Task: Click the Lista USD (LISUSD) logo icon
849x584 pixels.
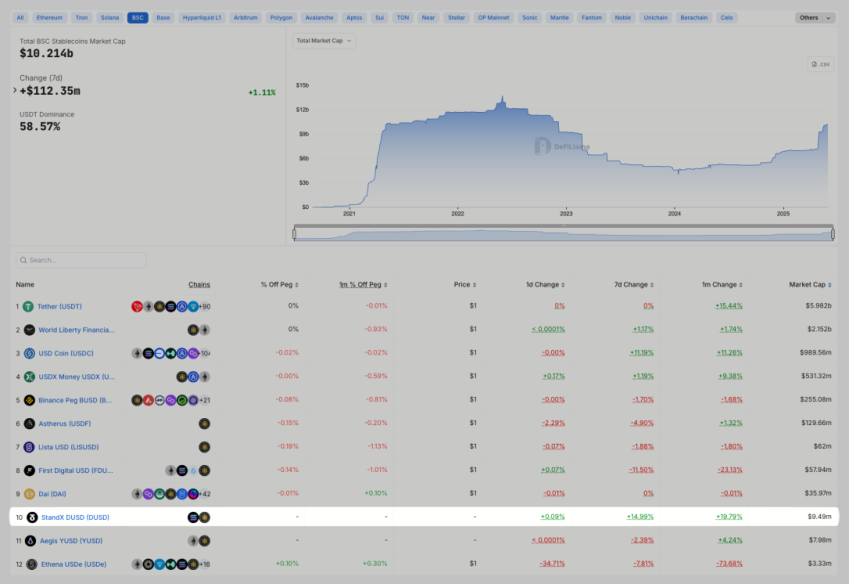Action: coord(29,447)
